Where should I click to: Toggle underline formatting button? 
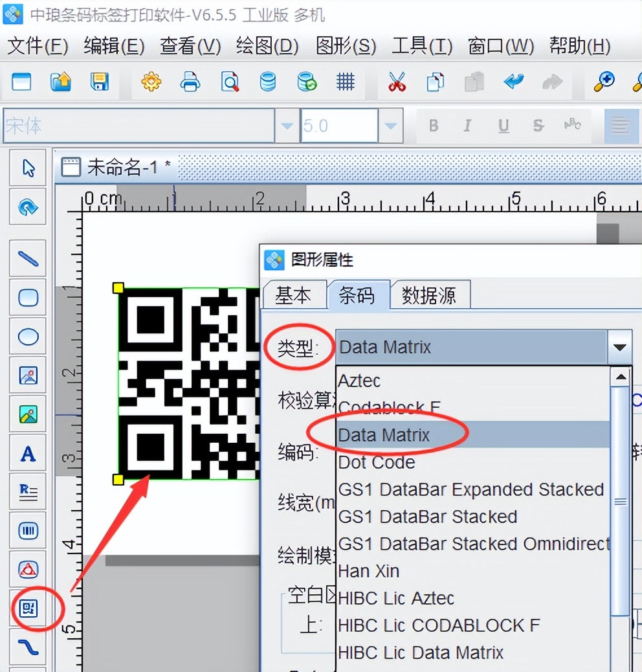pos(504,126)
